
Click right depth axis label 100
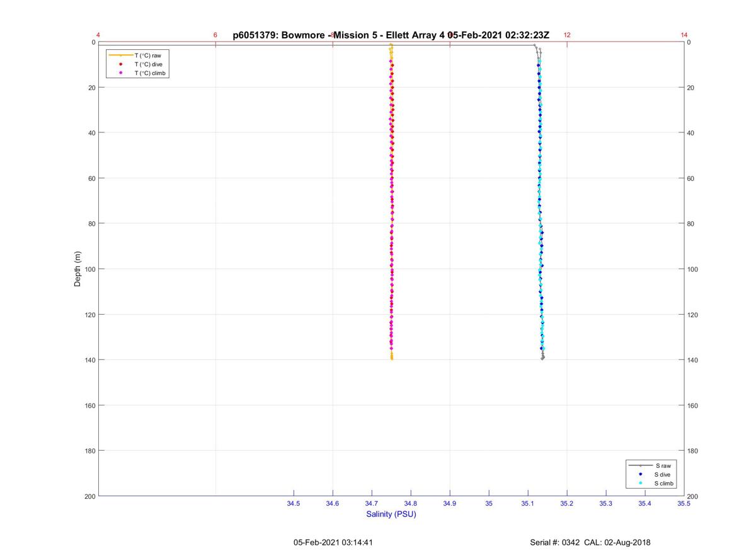pyautogui.click(x=693, y=269)
